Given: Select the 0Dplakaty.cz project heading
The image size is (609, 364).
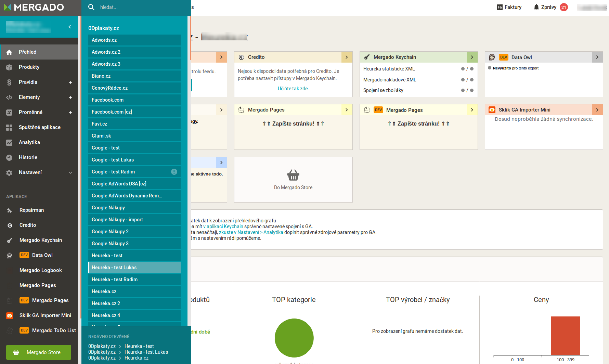Looking at the screenshot, I should [x=104, y=28].
